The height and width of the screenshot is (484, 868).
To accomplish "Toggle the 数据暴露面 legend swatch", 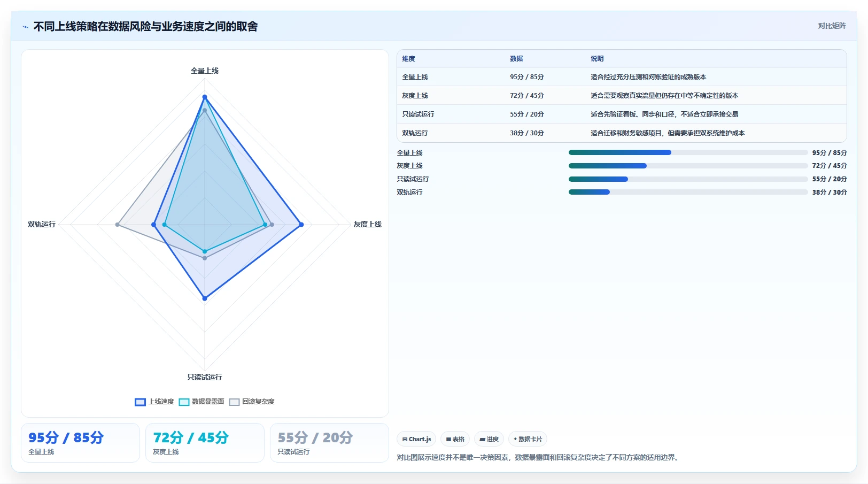I will [x=184, y=402].
